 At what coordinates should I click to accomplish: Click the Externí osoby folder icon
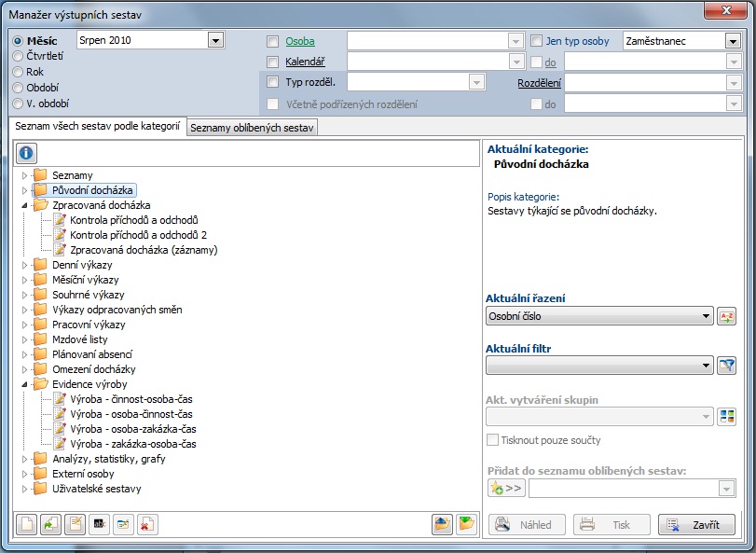[40, 474]
